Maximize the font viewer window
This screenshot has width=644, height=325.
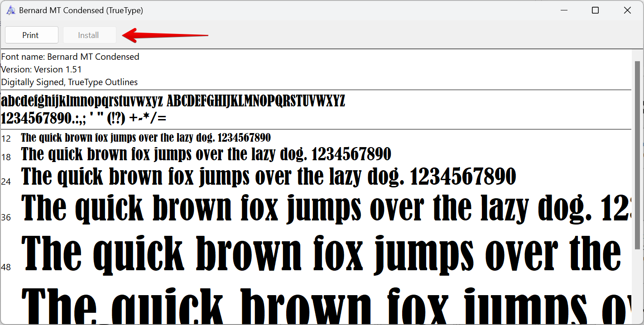[596, 10]
